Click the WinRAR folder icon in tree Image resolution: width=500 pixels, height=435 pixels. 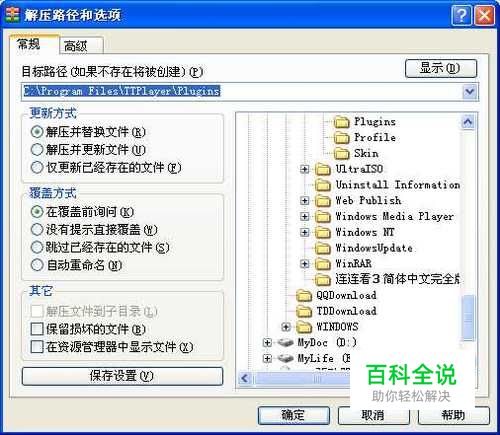click(x=323, y=264)
